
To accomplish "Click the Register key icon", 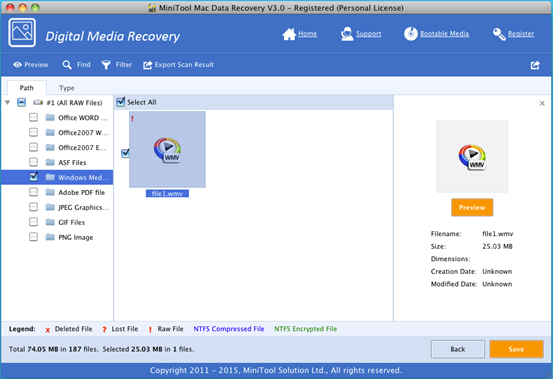I will 499,34.
